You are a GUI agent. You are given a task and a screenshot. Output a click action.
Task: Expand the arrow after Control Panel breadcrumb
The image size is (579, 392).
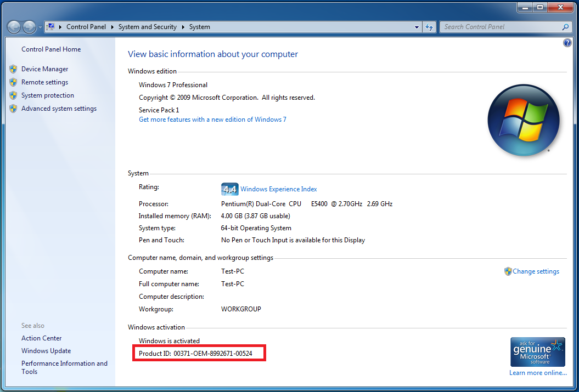click(112, 27)
